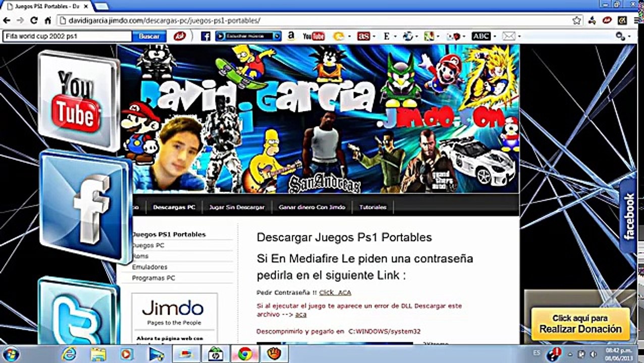
Task: Click the Ask logo in the toolbar
Action: [x=180, y=36]
